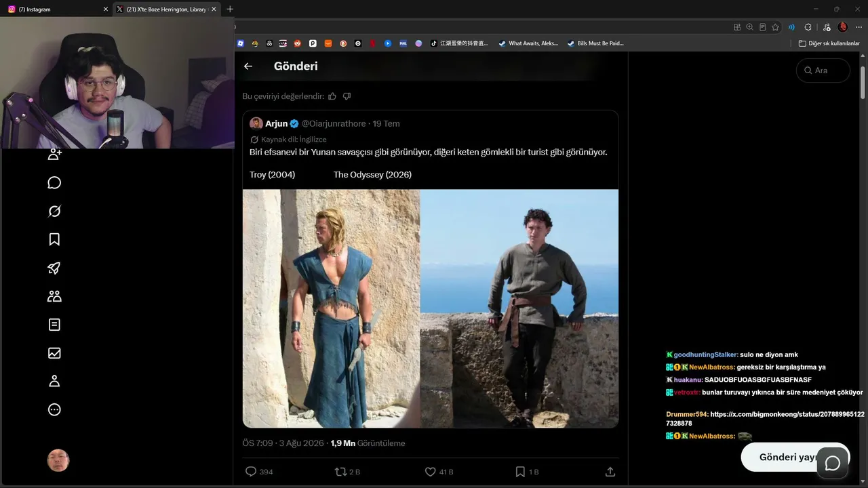
Task: Click NewAlbatross's gereksiz bir karşılaştırma message
Action: 745,367
